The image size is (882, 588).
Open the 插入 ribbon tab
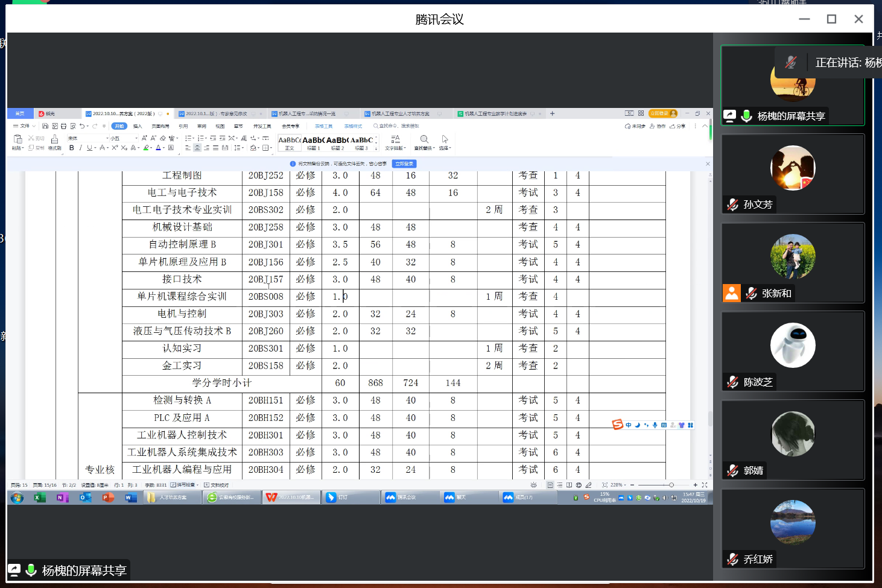point(138,126)
